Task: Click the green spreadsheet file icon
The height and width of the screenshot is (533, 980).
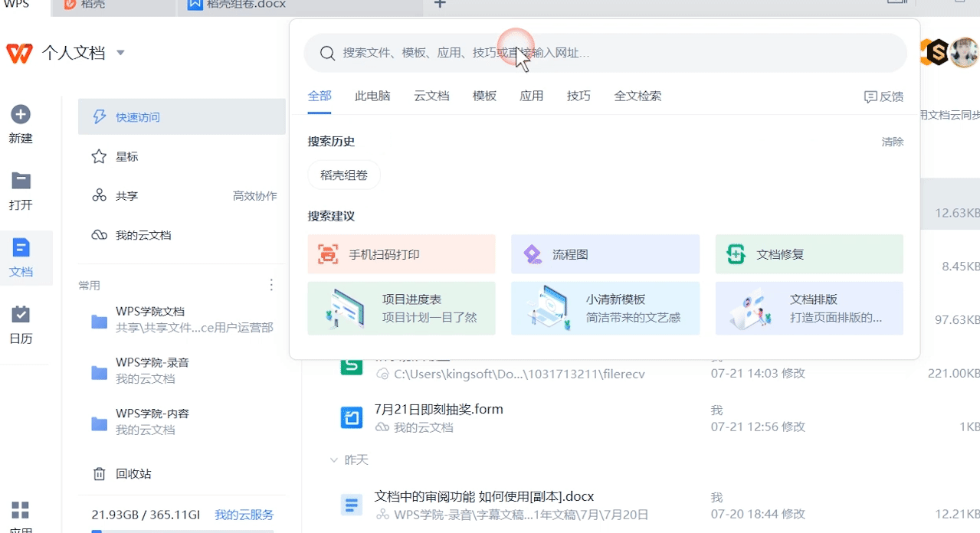Action: click(x=351, y=366)
